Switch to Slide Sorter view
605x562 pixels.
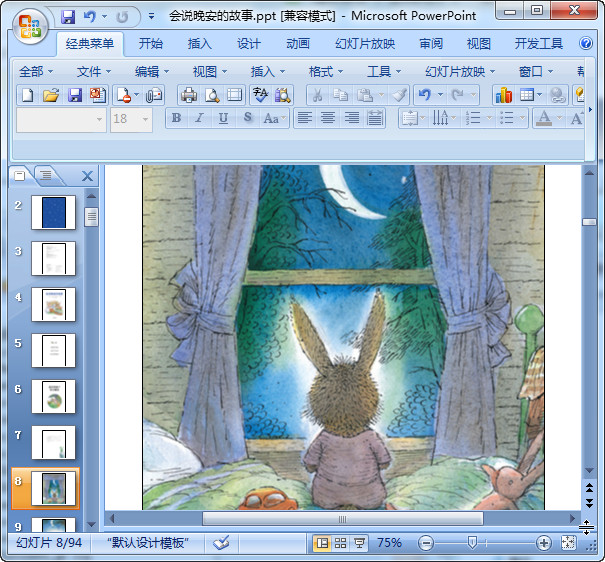tap(340, 543)
